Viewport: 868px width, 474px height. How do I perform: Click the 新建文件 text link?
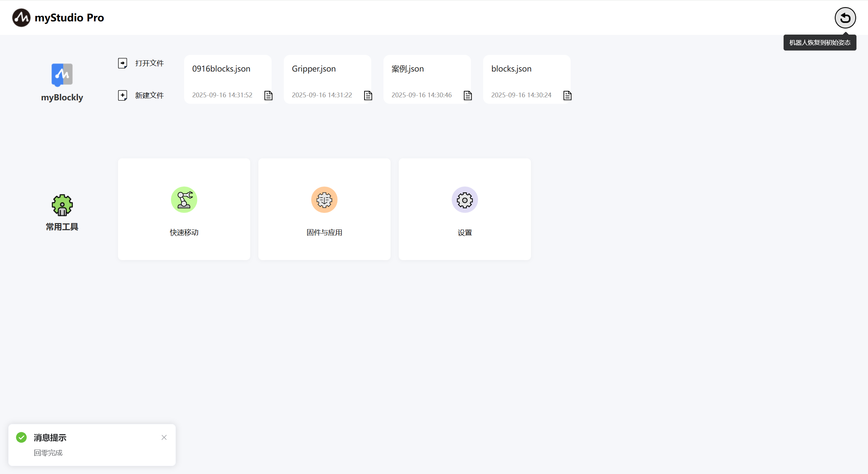coord(149,95)
